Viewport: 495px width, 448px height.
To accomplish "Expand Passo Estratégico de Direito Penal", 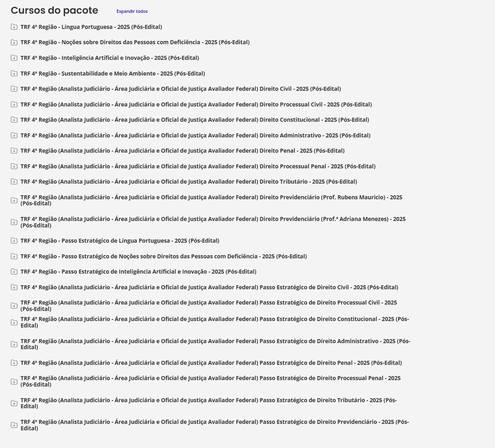I will (211, 363).
